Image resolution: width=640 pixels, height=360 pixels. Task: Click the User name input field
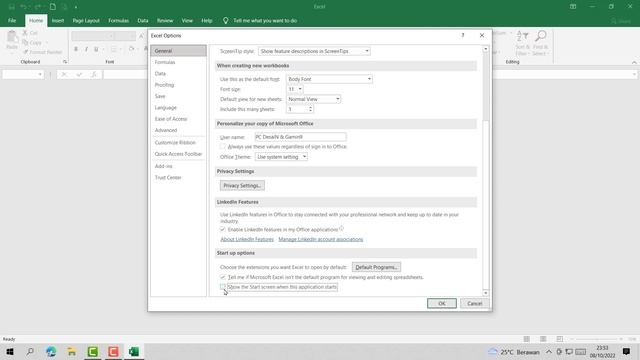tap(300, 137)
